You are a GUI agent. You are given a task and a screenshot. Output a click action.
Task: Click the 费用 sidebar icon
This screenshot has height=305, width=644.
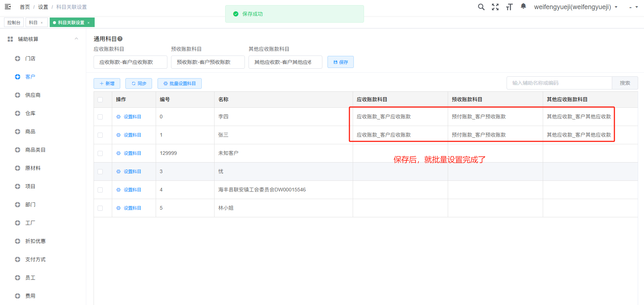click(x=18, y=296)
